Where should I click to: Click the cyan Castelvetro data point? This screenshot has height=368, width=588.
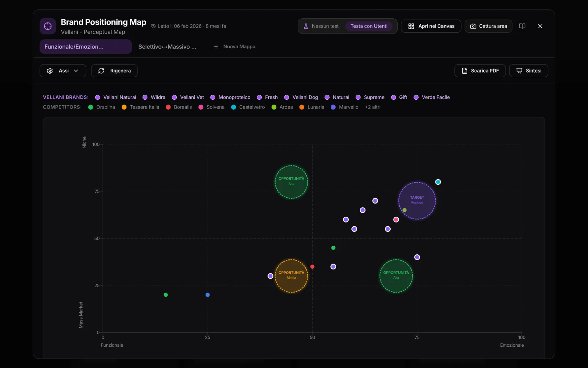438,182
